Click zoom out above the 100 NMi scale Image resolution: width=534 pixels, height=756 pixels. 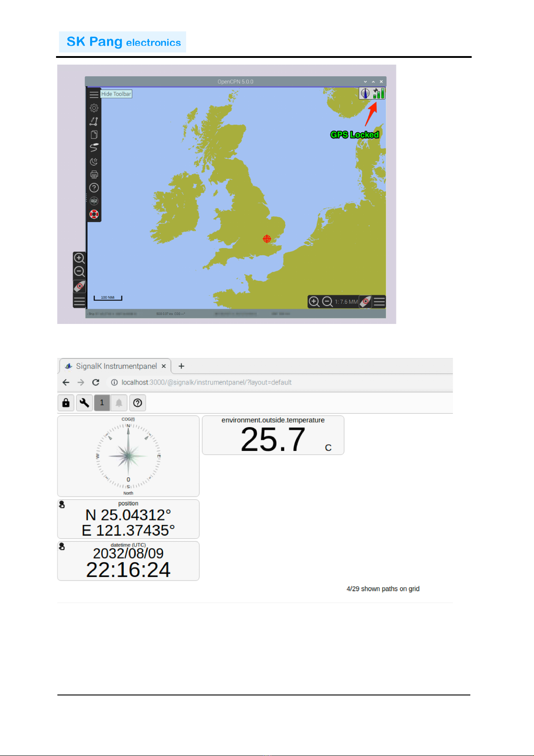tap(79, 271)
